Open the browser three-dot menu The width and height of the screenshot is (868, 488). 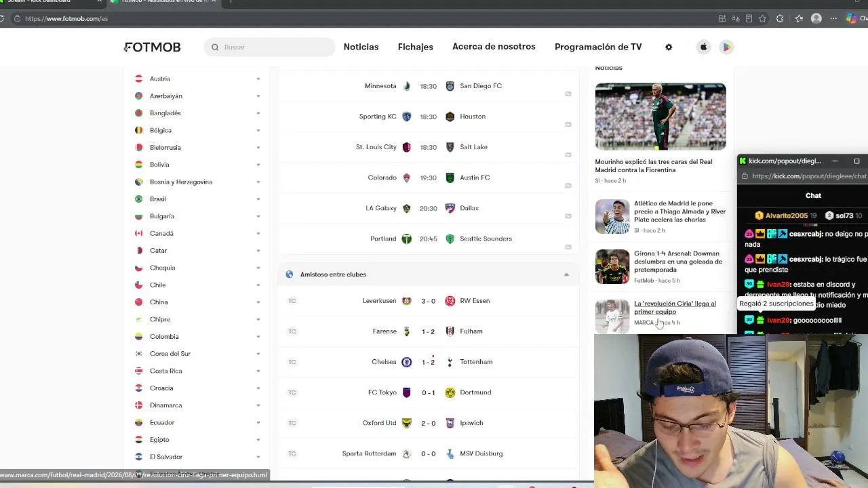(x=833, y=19)
